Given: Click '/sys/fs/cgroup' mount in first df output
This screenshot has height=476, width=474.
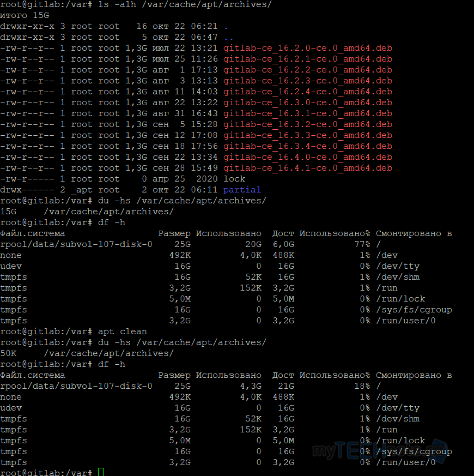Looking at the screenshot, I should [414, 310].
